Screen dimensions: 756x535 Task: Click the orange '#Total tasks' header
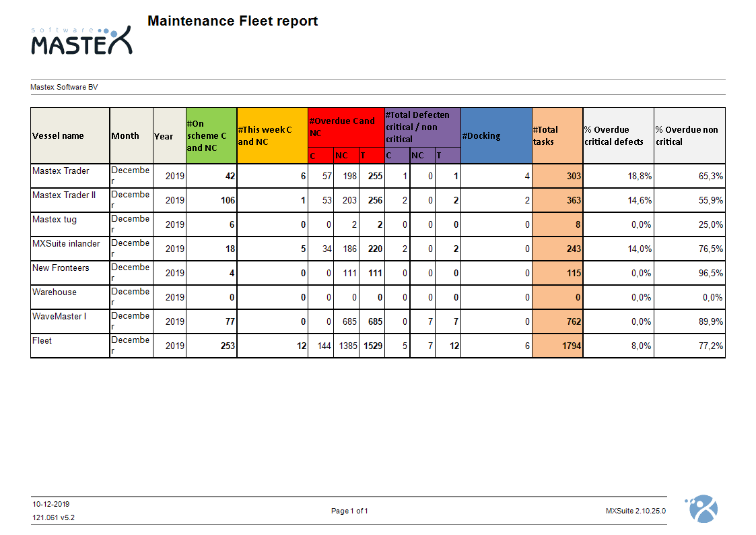(x=557, y=135)
